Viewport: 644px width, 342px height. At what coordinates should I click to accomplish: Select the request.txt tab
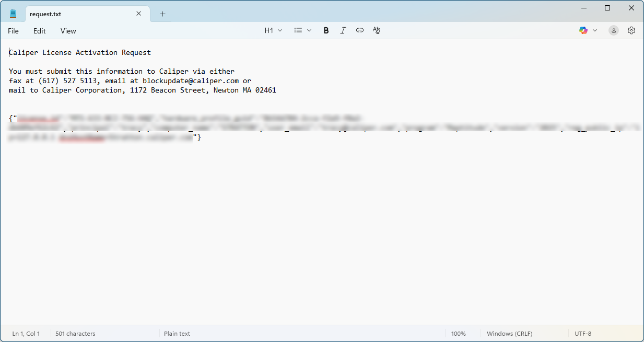[x=78, y=14]
